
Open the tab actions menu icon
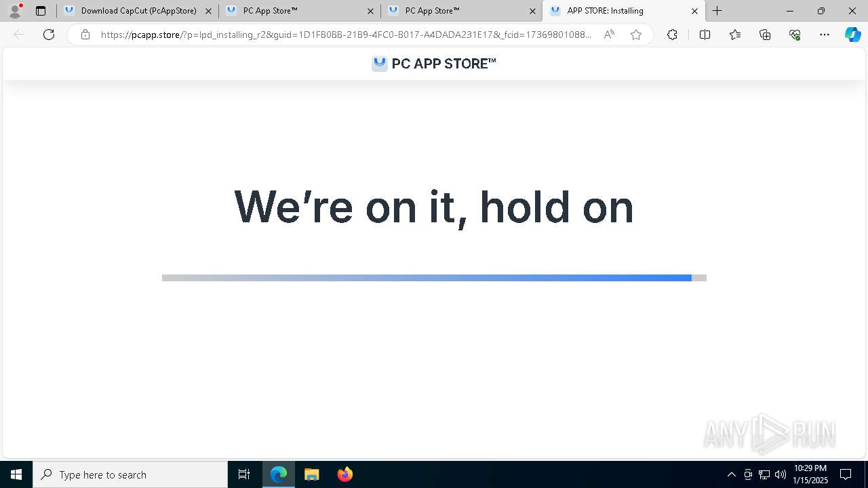point(41,11)
